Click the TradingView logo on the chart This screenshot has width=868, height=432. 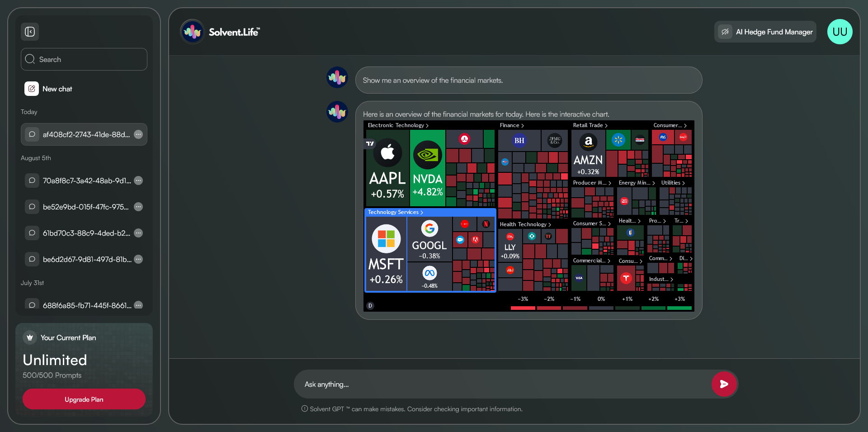pyautogui.click(x=370, y=143)
